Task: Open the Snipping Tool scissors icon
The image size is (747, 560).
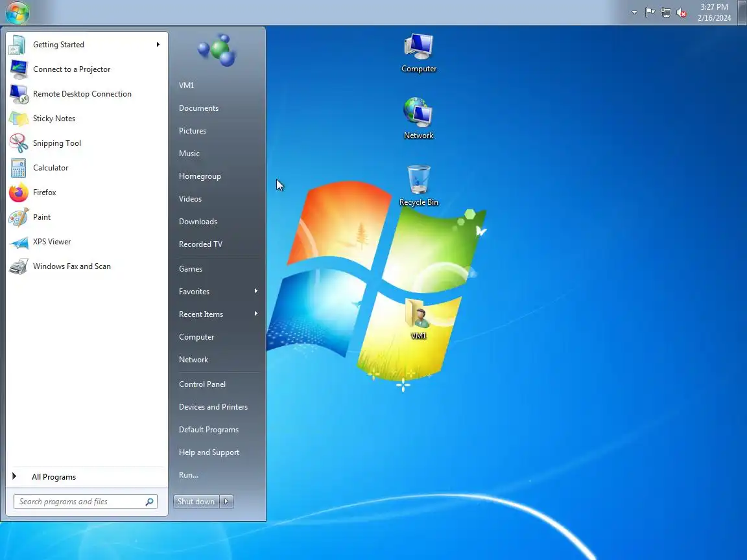Action: 18,143
